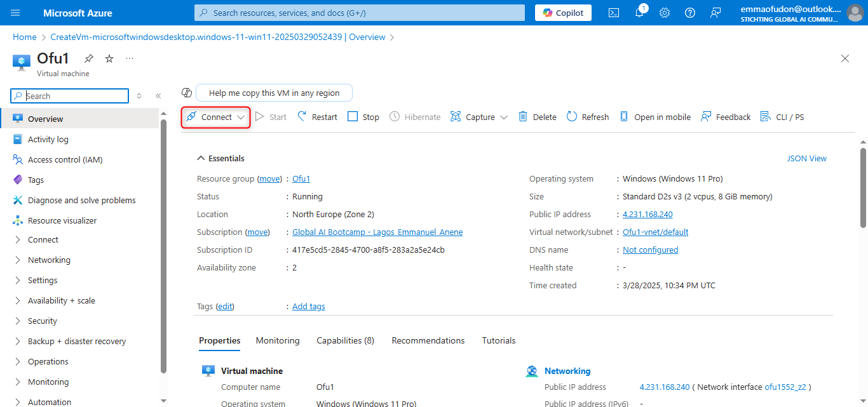Collapse the Essentials section
The height and width of the screenshot is (407, 868).
(x=220, y=158)
